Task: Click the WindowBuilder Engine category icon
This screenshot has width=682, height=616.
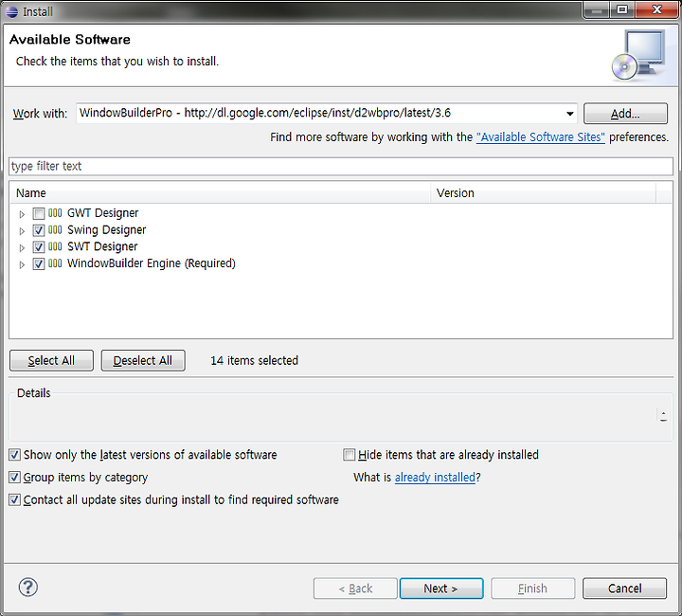Action: tap(55, 263)
